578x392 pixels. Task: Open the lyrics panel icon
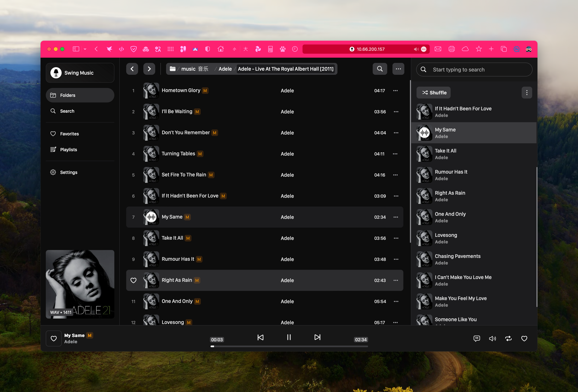coord(477,339)
